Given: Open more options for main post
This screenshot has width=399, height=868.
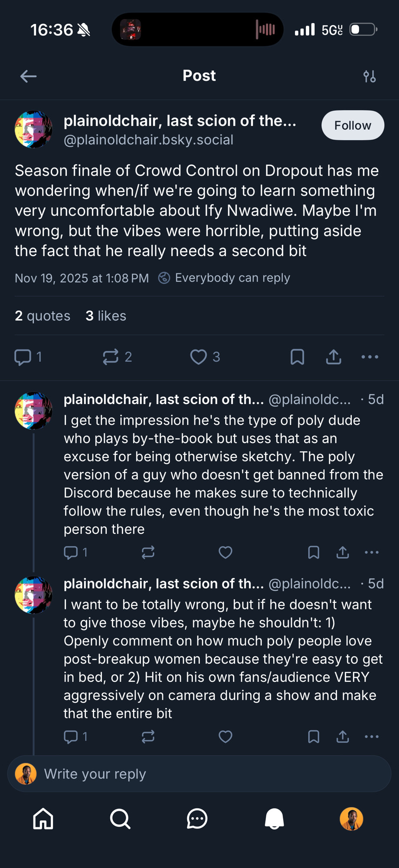Looking at the screenshot, I should (370, 357).
